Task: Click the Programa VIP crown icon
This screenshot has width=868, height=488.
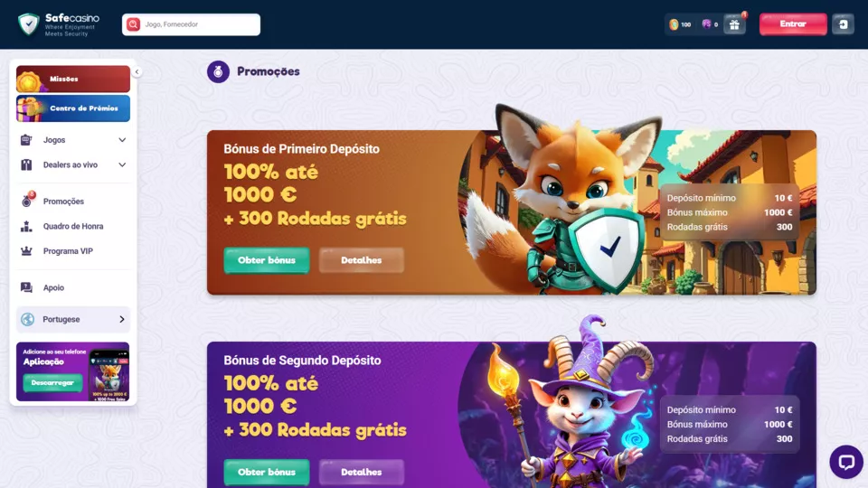Action: (26, 251)
